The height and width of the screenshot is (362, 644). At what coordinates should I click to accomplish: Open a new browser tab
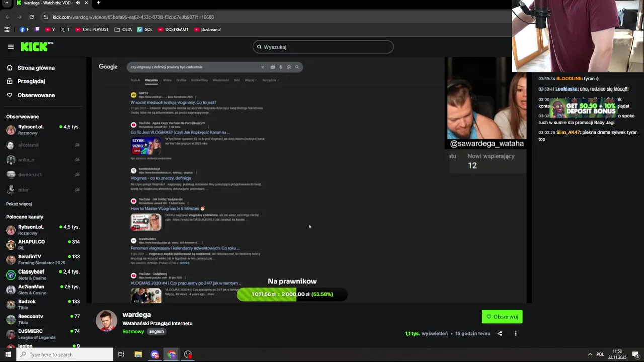pos(98,3)
